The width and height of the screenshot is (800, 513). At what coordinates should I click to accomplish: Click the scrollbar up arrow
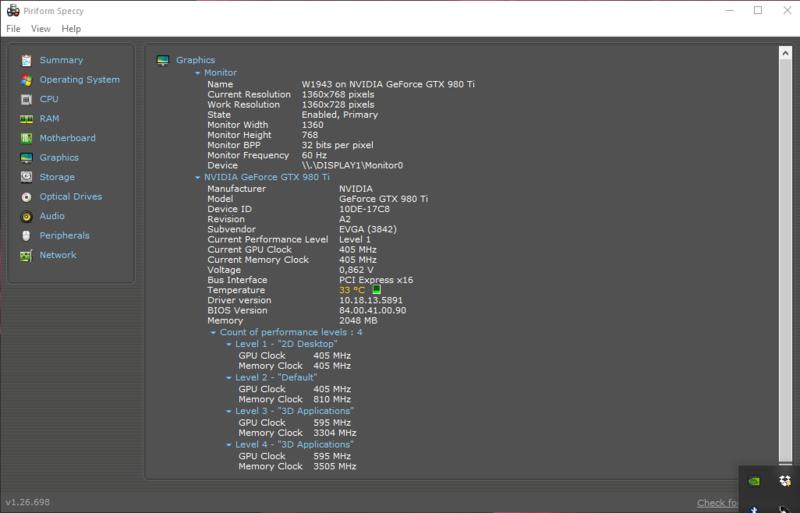(785, 53)
